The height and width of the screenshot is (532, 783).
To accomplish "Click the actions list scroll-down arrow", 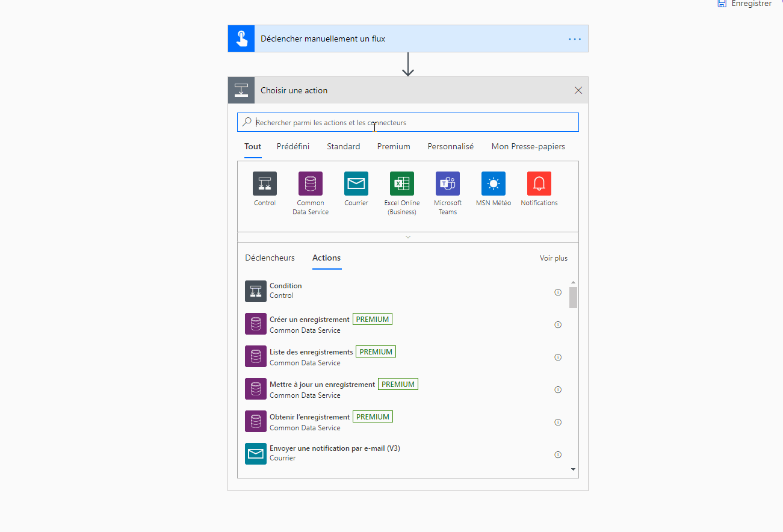I will 573,469.
